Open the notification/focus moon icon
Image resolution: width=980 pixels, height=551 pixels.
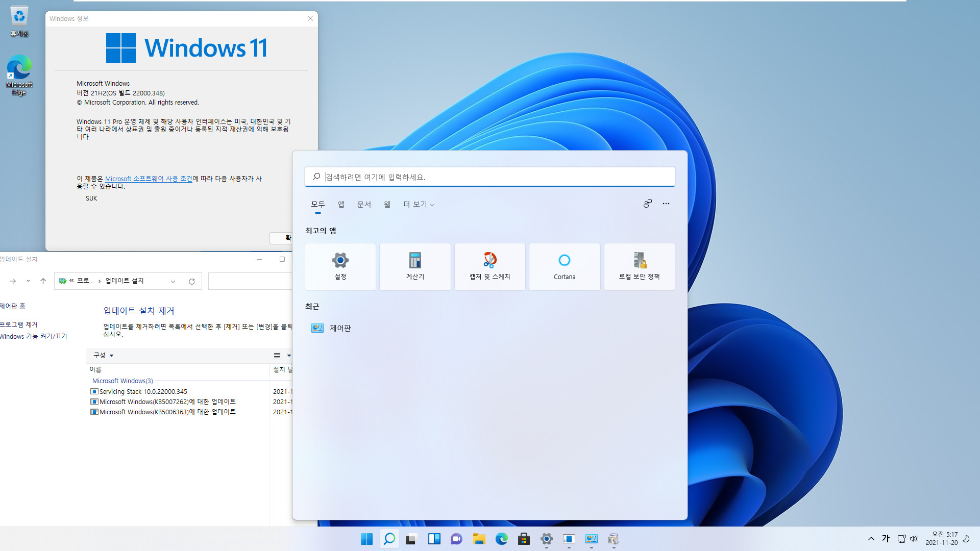[x=966, y=539]
